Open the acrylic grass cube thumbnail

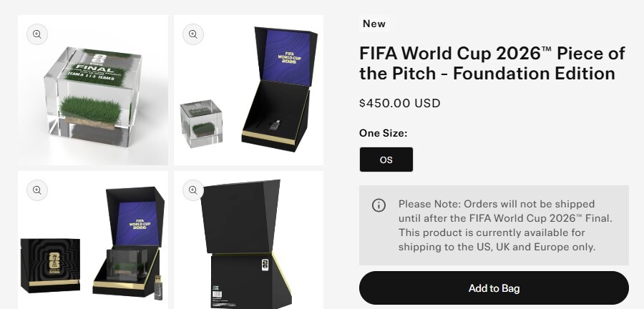coord(93,90)
